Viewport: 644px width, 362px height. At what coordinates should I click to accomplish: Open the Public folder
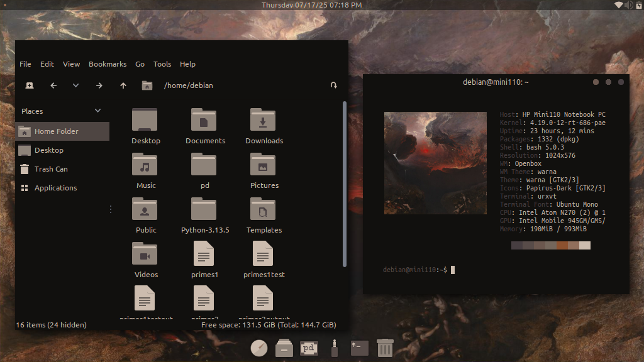pyautogui.click(x=146, y=216)
